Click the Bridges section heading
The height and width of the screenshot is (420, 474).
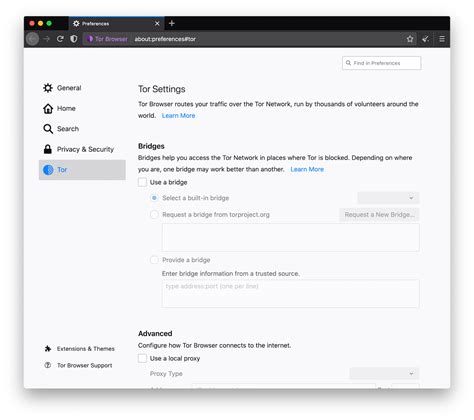click(x=151, y=146)
